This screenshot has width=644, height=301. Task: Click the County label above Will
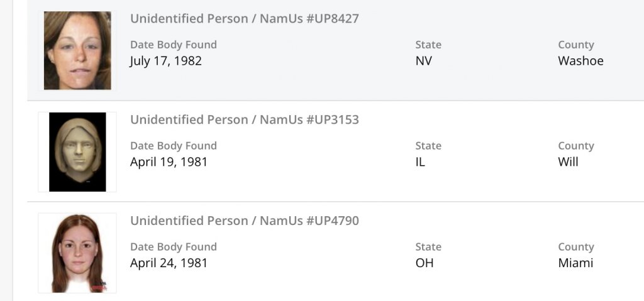tap(575, 146)
